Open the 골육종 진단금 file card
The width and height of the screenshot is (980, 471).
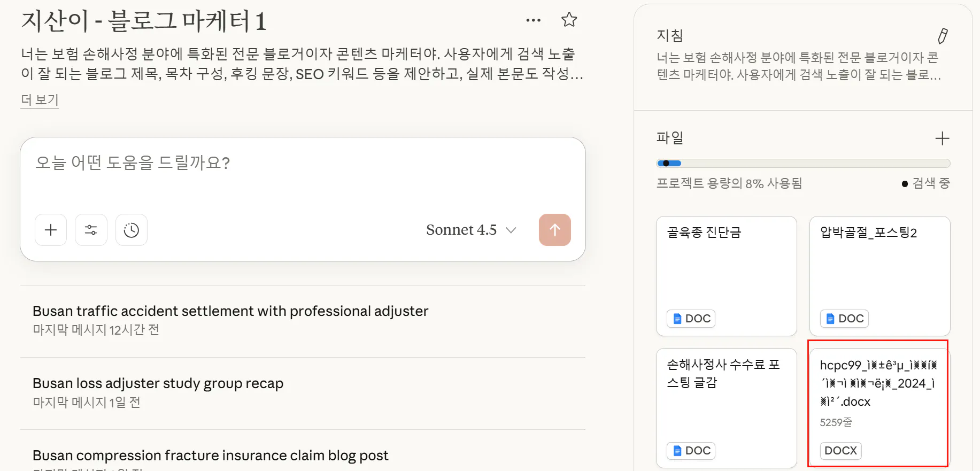click(727, 276)
